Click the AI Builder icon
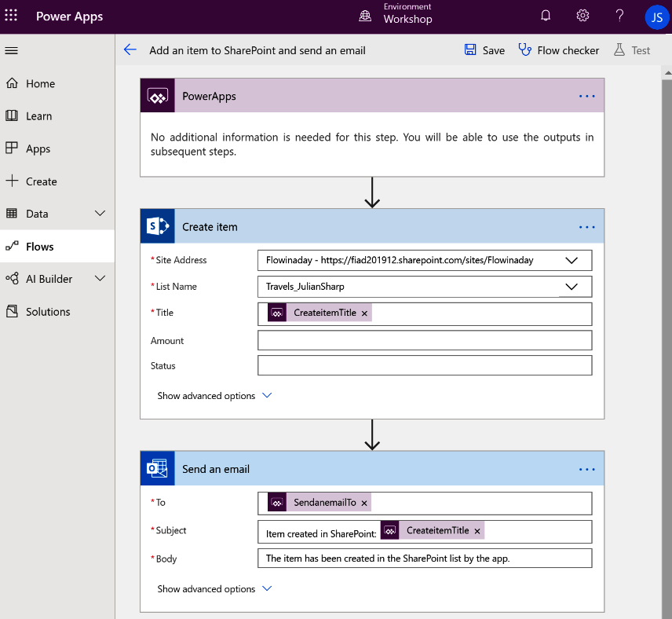 [12, 278]
